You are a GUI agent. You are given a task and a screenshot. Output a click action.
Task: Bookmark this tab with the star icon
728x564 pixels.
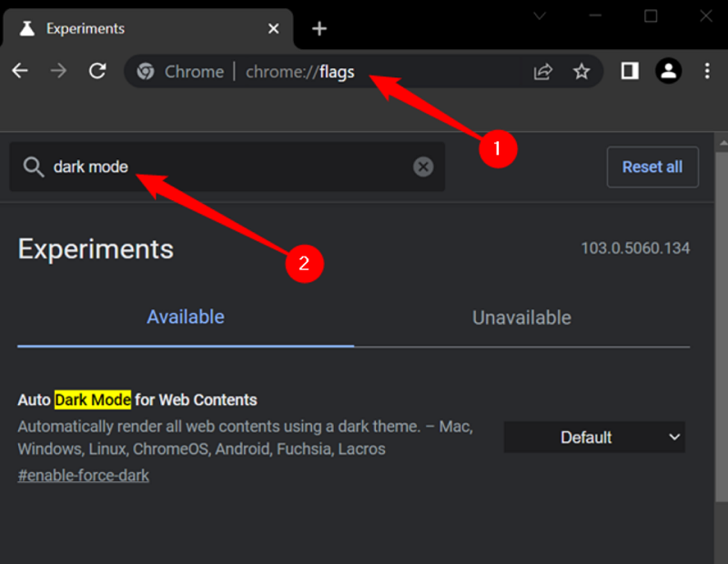[581, 72]
